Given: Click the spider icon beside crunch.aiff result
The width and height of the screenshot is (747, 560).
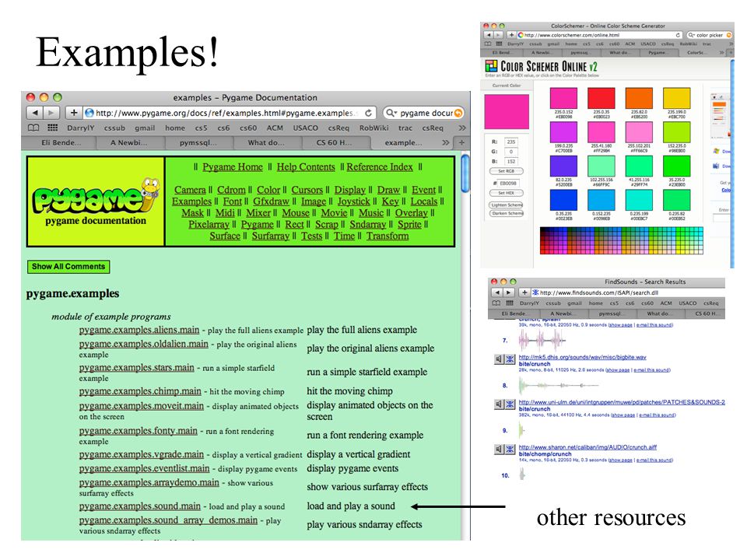Looking at the screenshot, I should click(x=510, y=449).
